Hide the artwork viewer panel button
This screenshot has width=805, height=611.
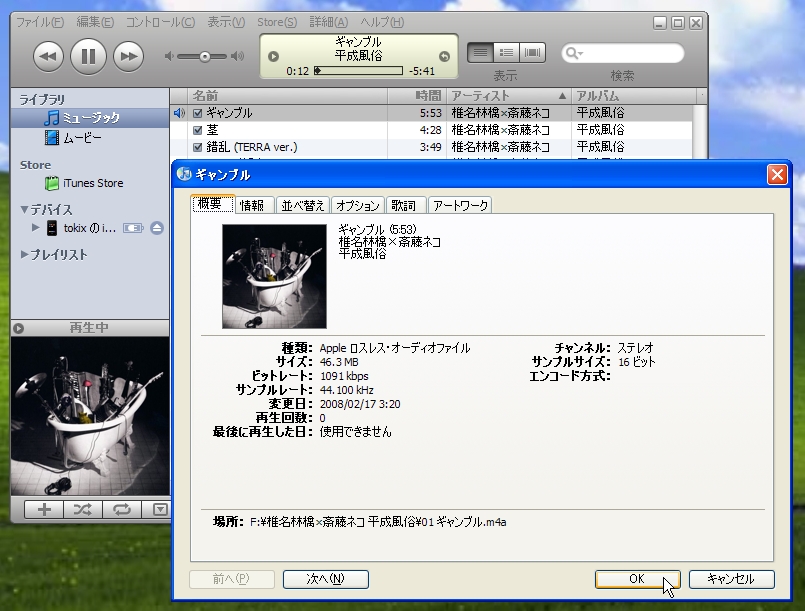(160, 509)
